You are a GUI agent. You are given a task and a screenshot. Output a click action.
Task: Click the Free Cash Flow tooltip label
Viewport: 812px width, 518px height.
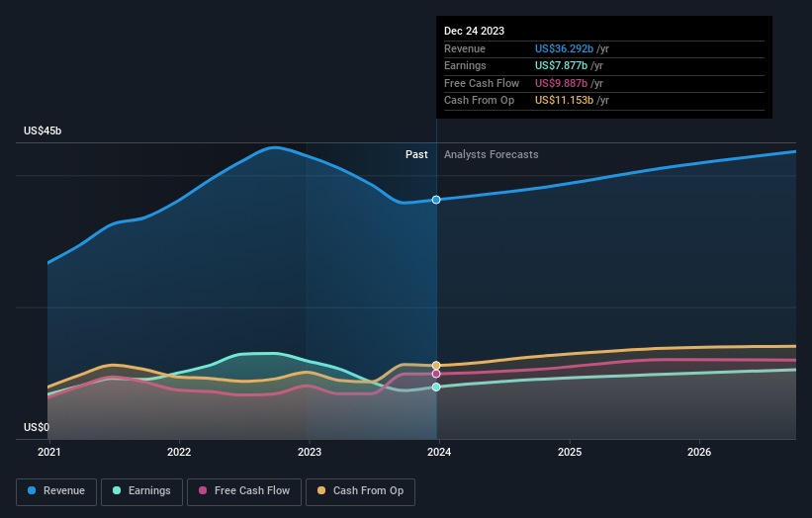tap(482, 83)
